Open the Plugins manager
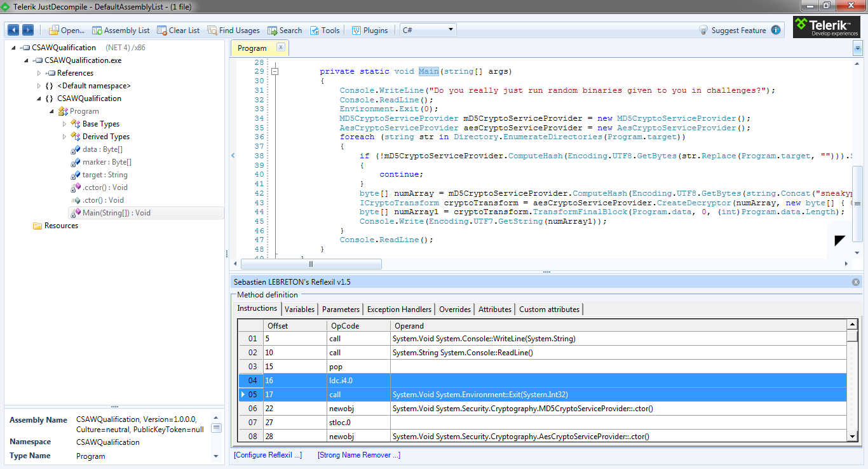 point(370,30)
